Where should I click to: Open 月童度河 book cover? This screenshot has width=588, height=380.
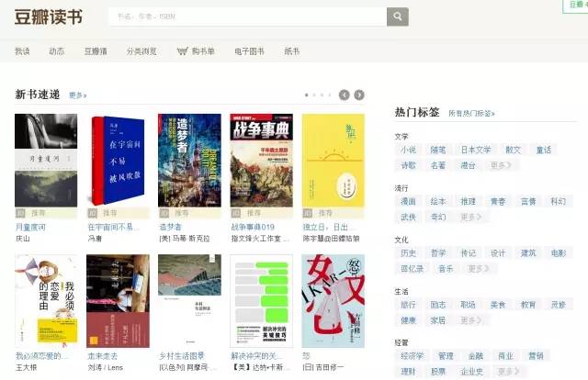click(46, 161)
